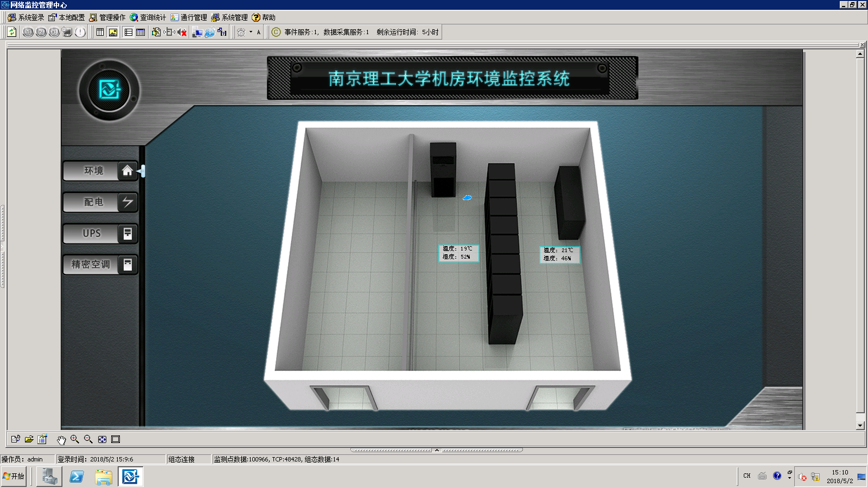The height and width of the screenshot is (488, 868).
Task: Open the Internet Explorer browser icon
Action: pos(210,32)
